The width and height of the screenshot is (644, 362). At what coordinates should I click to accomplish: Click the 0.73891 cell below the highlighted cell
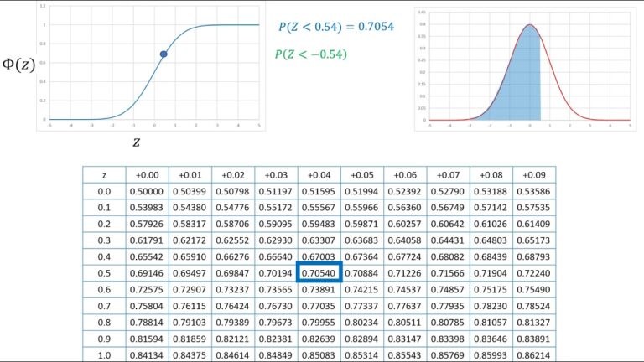pos(319,289)
